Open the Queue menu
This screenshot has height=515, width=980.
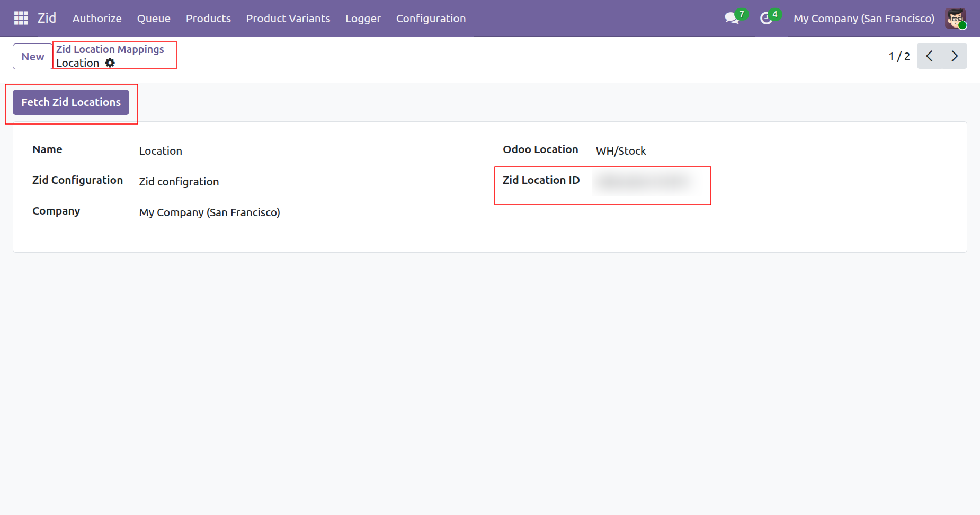pos(154,19)
